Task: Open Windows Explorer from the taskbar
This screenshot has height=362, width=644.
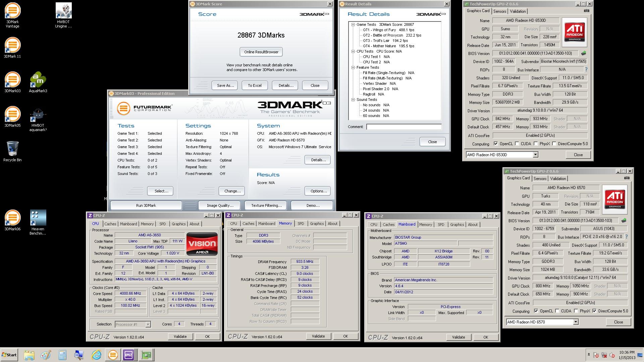Action: [29, 355]
